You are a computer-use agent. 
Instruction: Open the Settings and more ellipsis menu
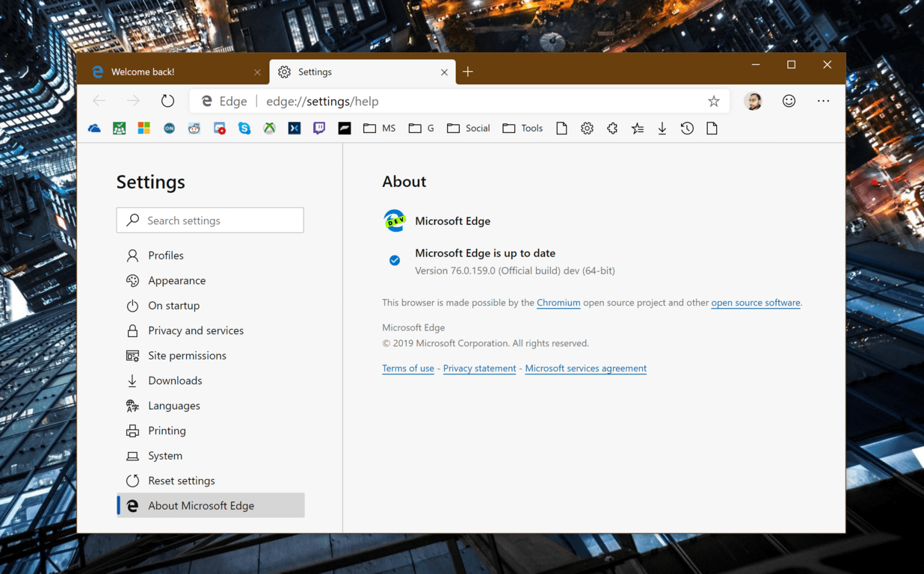[x=823, y=101]
